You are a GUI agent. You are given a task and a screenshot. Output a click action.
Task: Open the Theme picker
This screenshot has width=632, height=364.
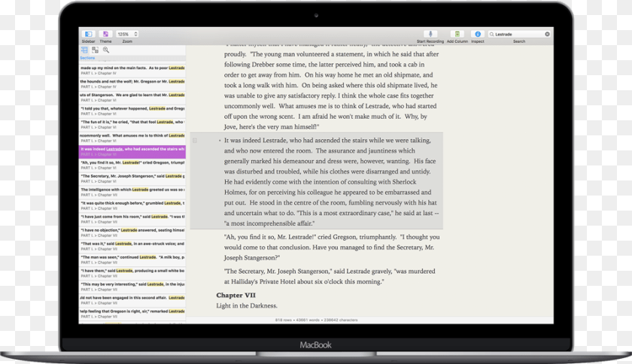105,35
